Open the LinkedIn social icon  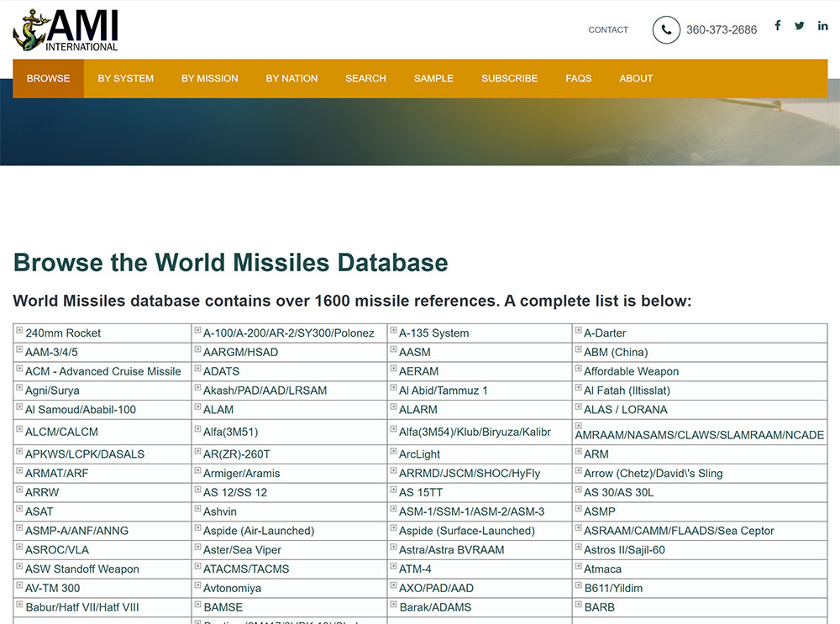823,25
